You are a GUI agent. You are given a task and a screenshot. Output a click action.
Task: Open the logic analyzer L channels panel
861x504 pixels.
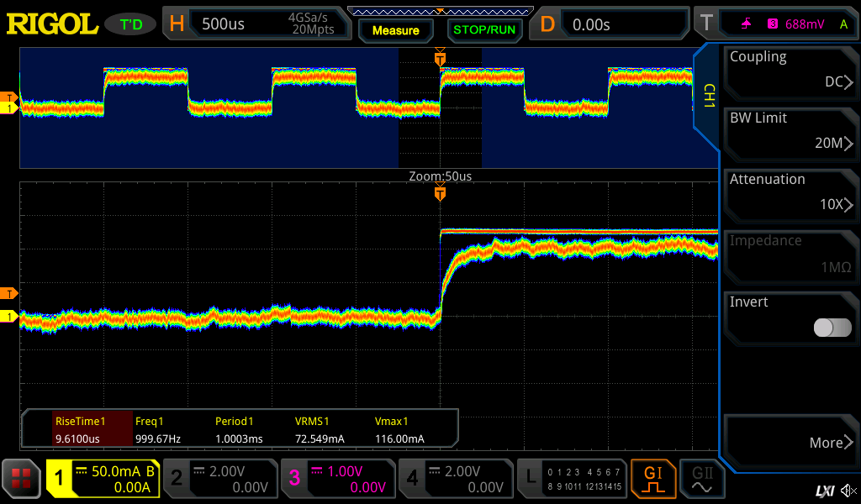click(571, 479)
